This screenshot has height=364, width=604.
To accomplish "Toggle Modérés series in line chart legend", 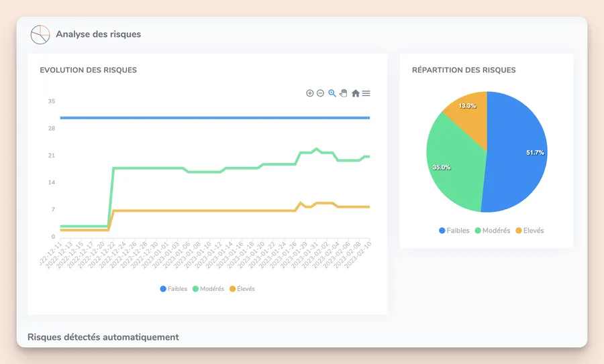I will point(209,288).
